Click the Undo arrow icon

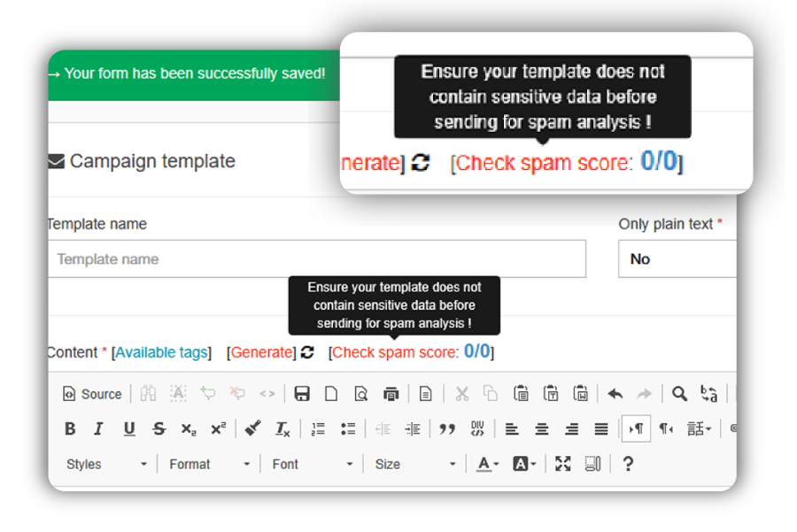coord(615,394)
